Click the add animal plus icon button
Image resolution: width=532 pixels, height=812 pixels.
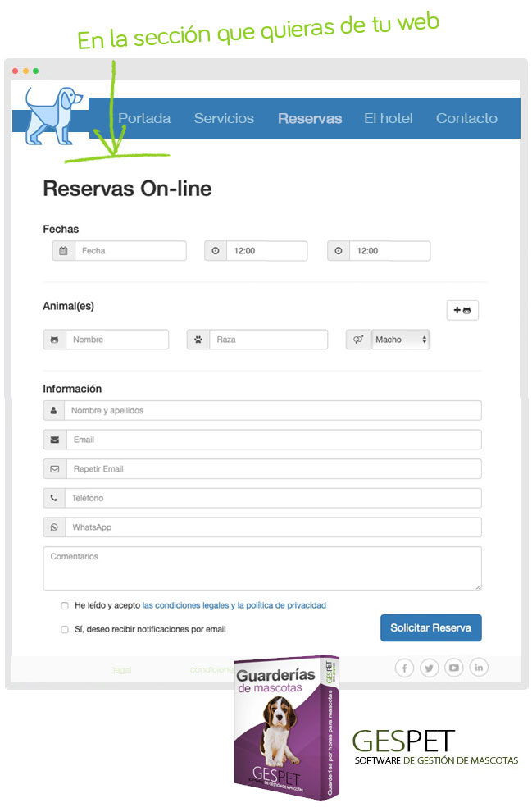[462, 310]
